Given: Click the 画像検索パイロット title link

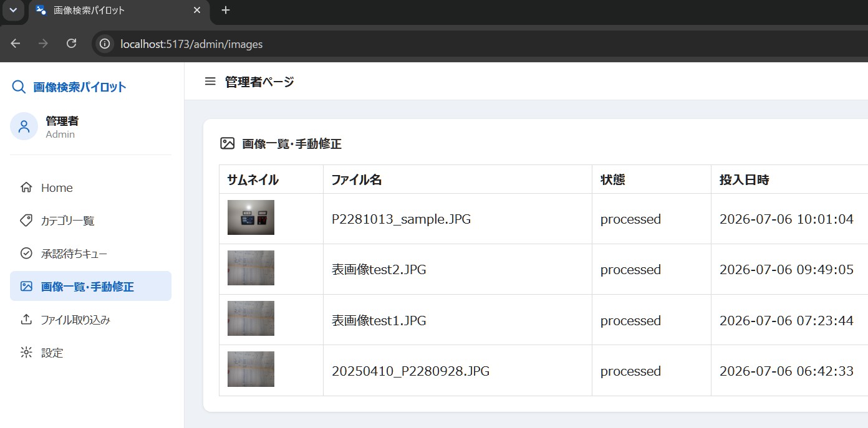Looking at the screenshot, I should [x=80, y=87].
